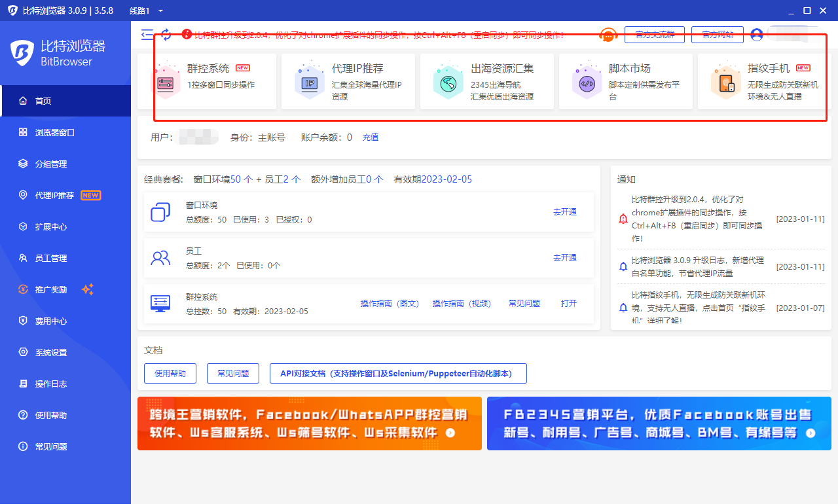Click the 官方网站 button
Screen dimensions: 838x504
(x=718, y=35)
